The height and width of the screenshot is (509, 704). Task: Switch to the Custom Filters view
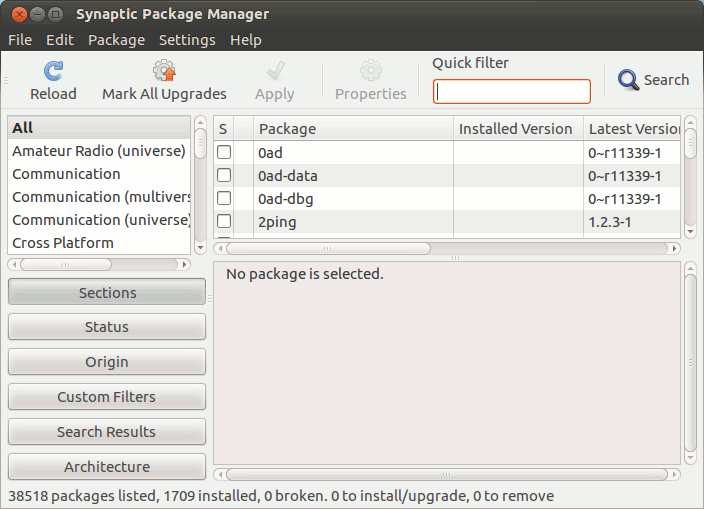click(107, 397)
